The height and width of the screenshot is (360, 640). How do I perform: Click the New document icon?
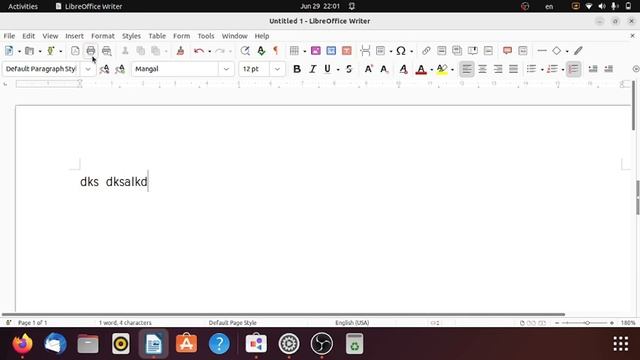(x=9, y=51)
